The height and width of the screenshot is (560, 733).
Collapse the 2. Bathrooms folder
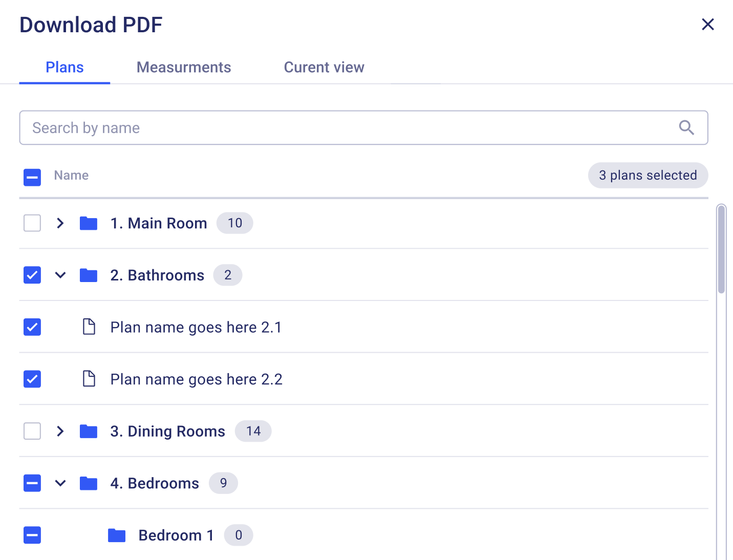(60, 275)
